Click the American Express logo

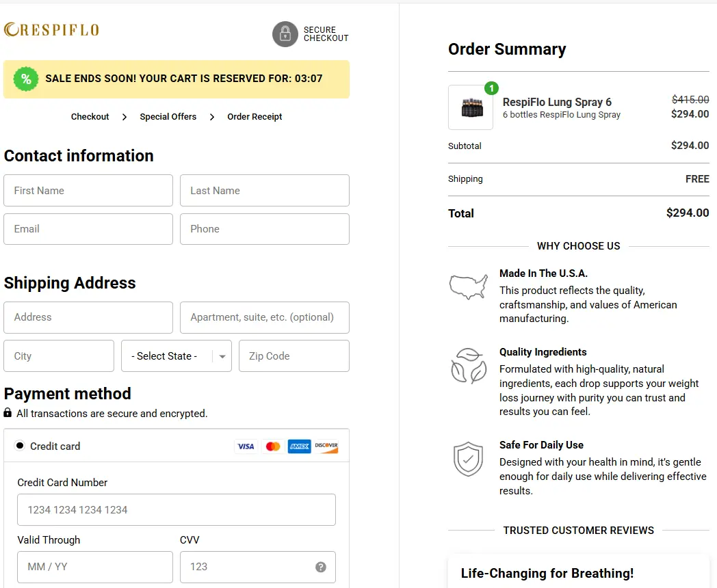point(300,446)
